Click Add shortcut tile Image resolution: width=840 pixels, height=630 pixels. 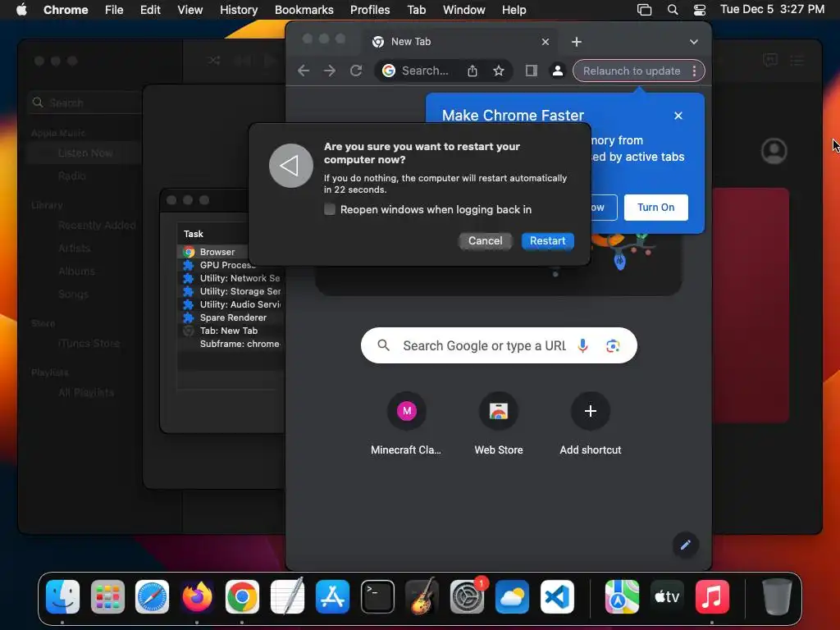click(x=591, y=424)
